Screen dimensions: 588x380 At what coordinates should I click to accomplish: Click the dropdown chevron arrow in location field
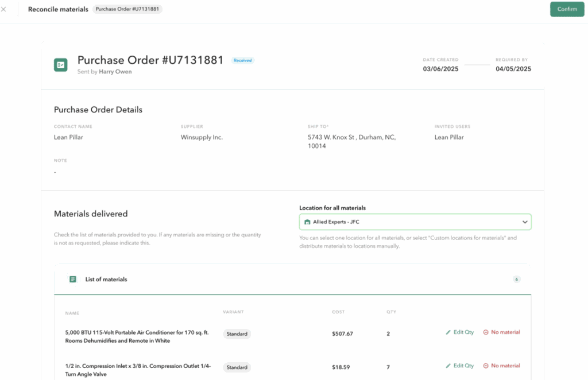(x=525, y=222)
